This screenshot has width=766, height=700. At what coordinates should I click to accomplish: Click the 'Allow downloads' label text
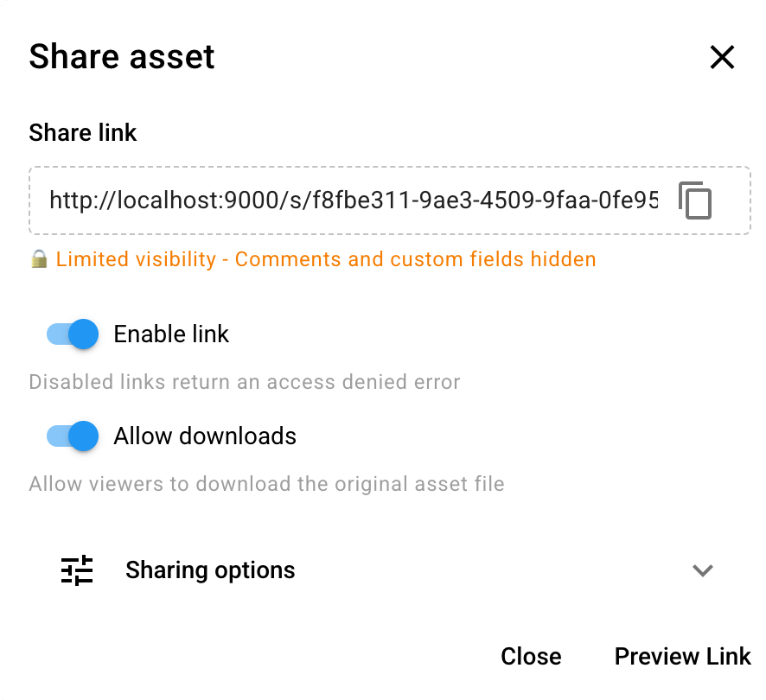205,436
